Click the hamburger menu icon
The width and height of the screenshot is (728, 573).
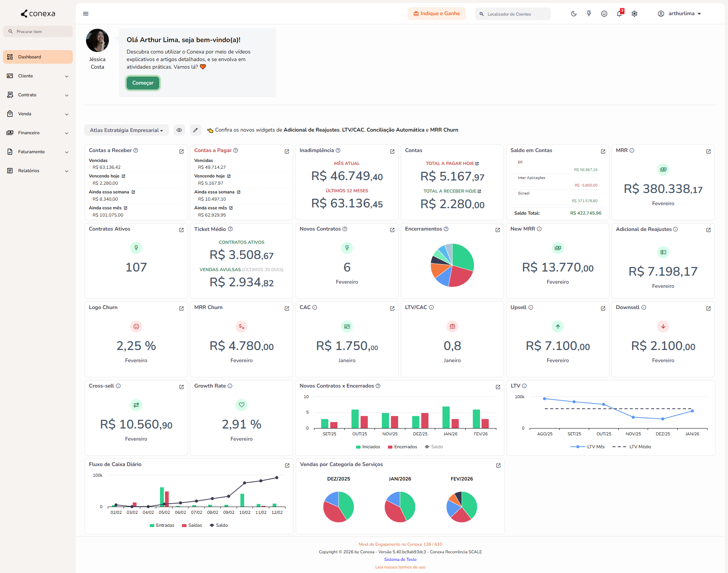[86, 14]
